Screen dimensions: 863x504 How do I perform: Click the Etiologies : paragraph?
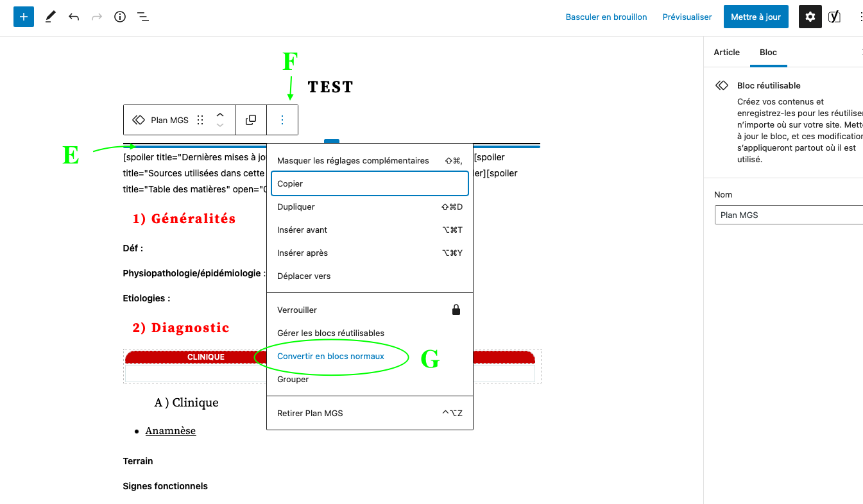tap(146, 298)
